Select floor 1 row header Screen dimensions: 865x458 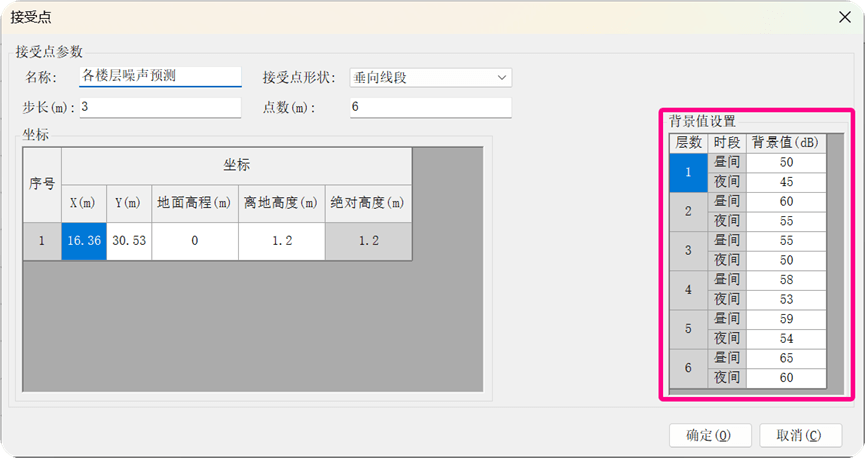coord(688,172)
